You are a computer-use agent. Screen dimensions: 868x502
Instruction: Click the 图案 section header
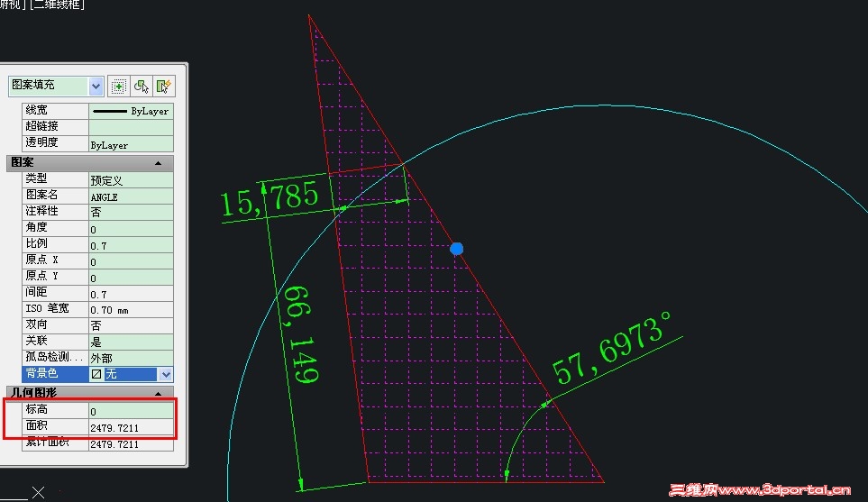[x=89, y=163]
